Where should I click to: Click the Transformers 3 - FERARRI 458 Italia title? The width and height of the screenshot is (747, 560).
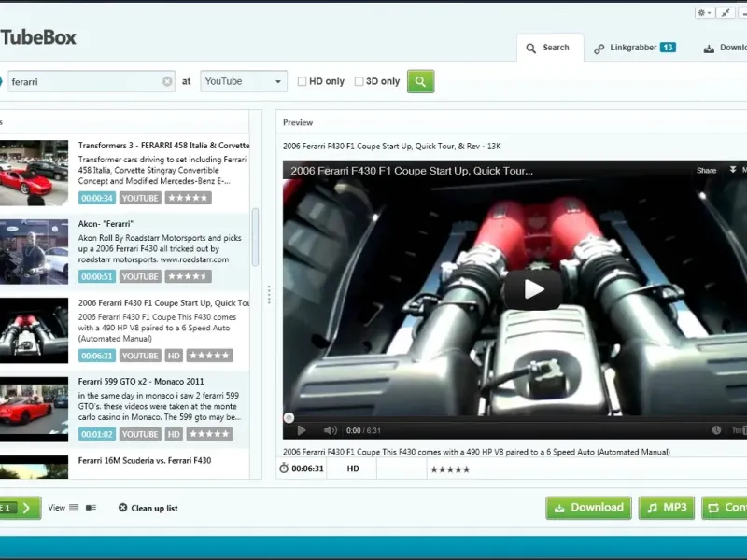pyautogui.click(x=163, y=146)
